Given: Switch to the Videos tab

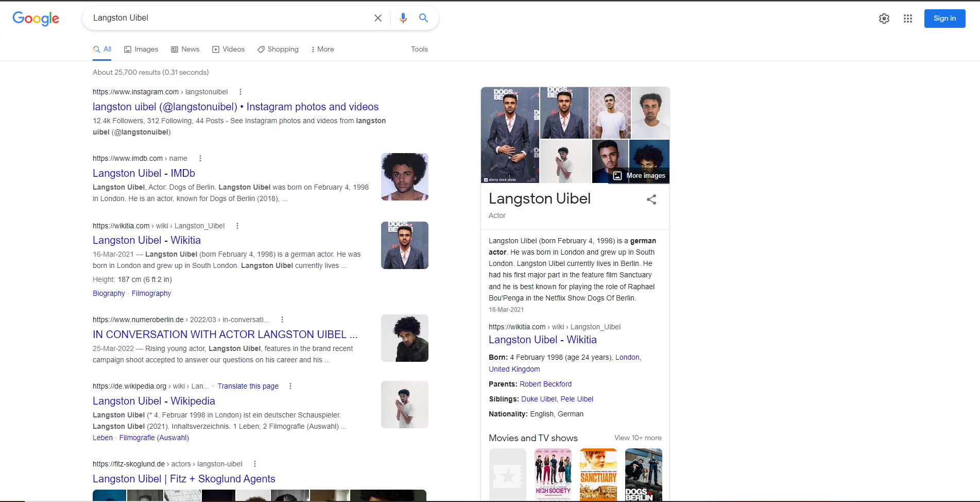Looking at the screenshot, I should click(x=229, y=49).
